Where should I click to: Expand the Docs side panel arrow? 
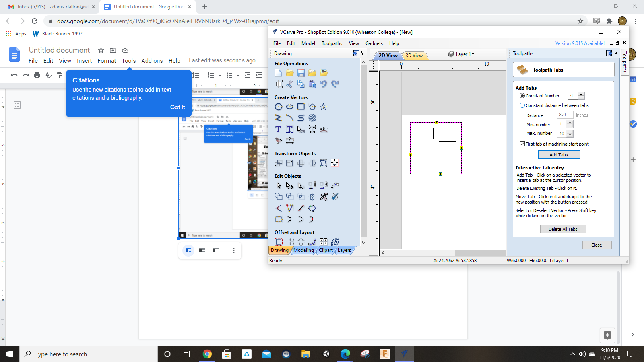[632, 335]
